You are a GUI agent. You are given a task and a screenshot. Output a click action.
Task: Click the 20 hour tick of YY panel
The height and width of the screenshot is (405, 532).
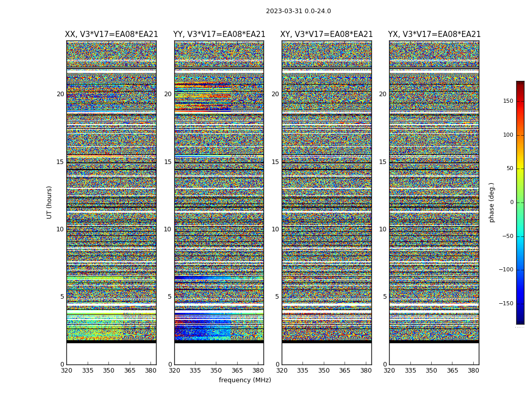click(168, 94)
